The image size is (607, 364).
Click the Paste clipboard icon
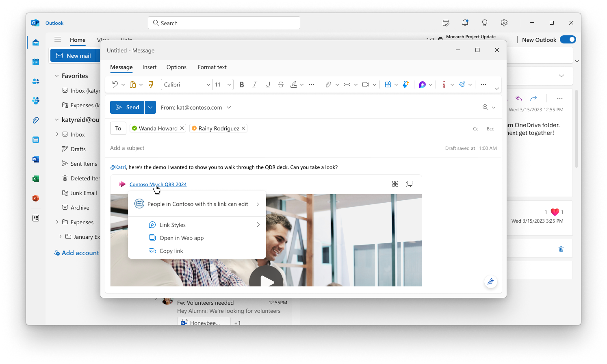[x=133, y=84]
